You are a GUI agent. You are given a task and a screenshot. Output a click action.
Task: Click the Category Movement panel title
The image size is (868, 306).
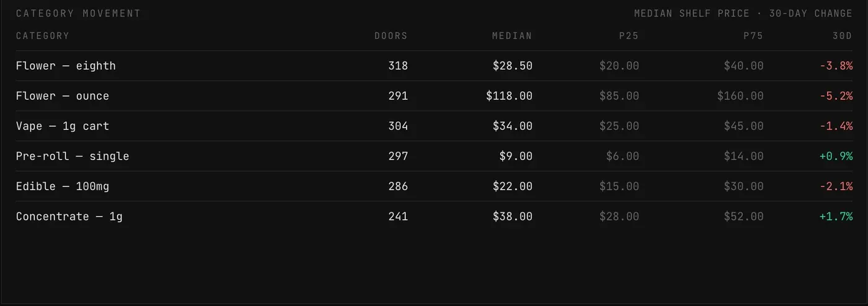(x=78, y=14)
